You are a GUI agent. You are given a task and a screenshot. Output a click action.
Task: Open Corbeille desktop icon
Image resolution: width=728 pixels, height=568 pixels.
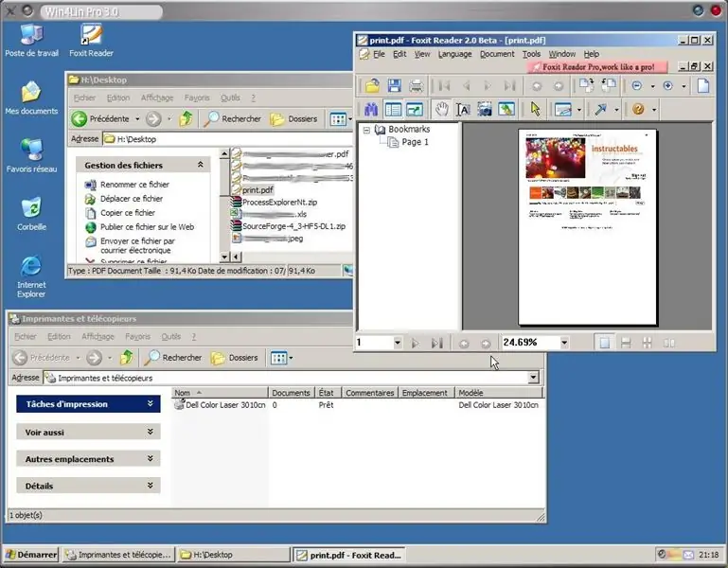tap(31, 214)
